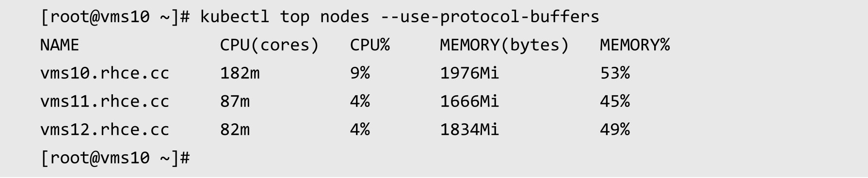Click the NAME column header
The height and width of the screenshot is (178, 868).
click(x=59, y=45)
